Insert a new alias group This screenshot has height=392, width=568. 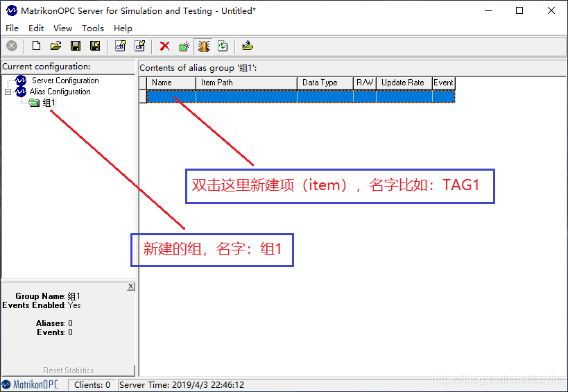click(184, 46)
